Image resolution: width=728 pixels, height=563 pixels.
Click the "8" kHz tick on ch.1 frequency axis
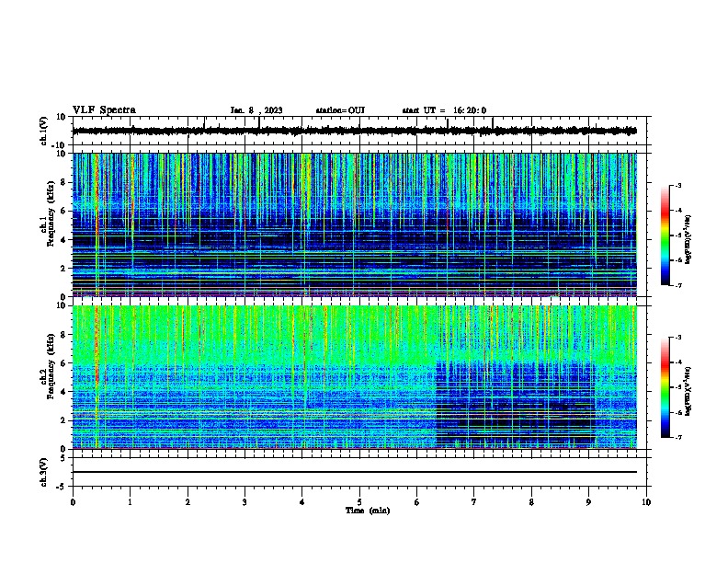click(63, 182)
